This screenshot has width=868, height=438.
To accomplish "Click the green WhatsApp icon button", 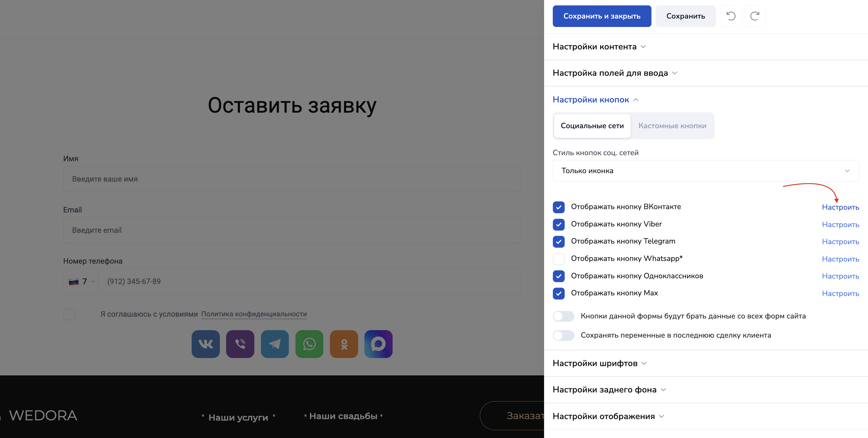I will [309, 344].
